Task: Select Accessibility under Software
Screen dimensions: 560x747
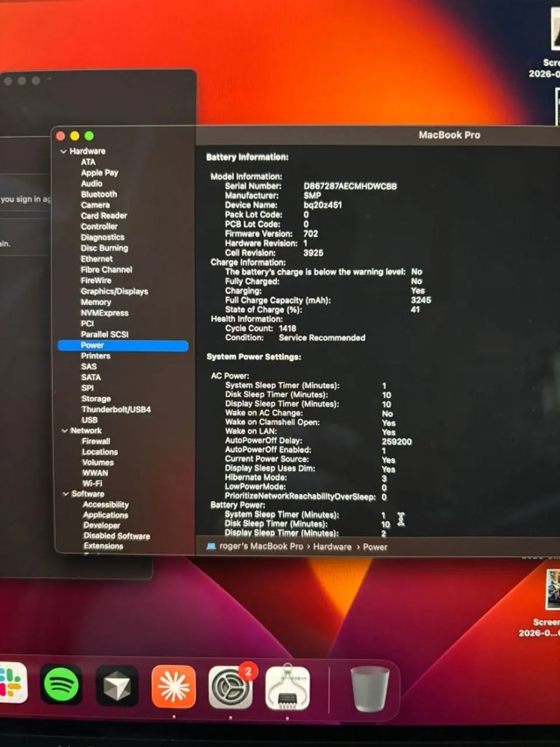Action: pos(106,504)
